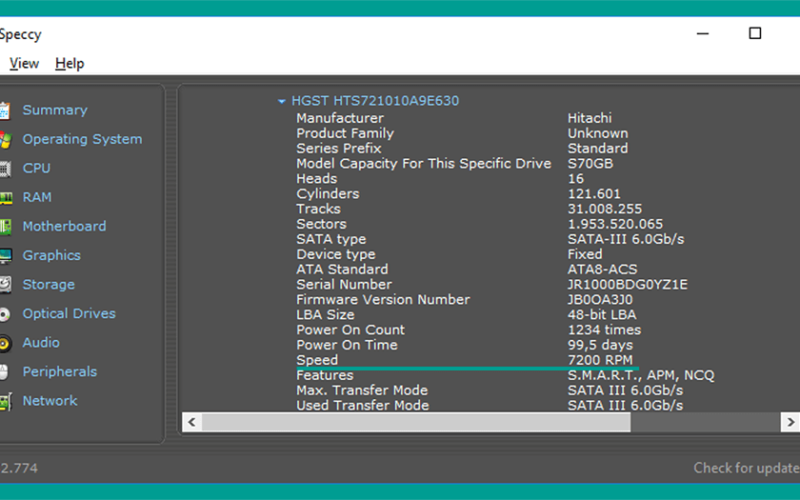Click the horizontal scrollbar thumb

point(416,422)
